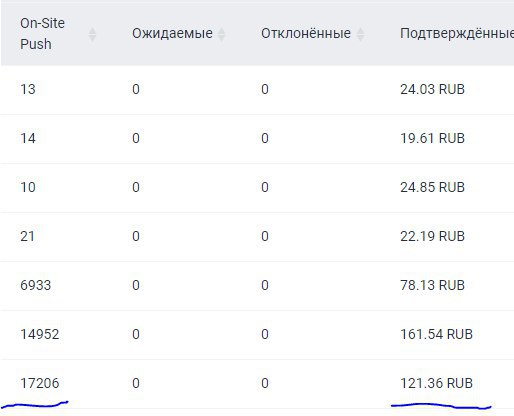Click Ожидаемые value in the 6933 row
This screenshot has width=514, height=416.
[136, 285]
